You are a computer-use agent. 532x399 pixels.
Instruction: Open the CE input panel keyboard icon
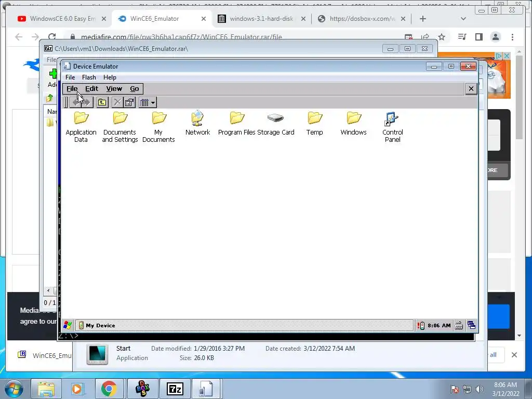pyautogui.click(x=459, y=325)
